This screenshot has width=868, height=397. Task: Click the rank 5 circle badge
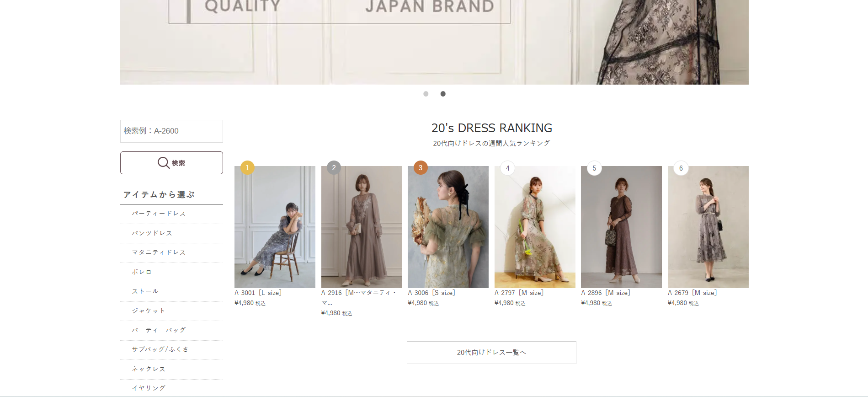594,168
